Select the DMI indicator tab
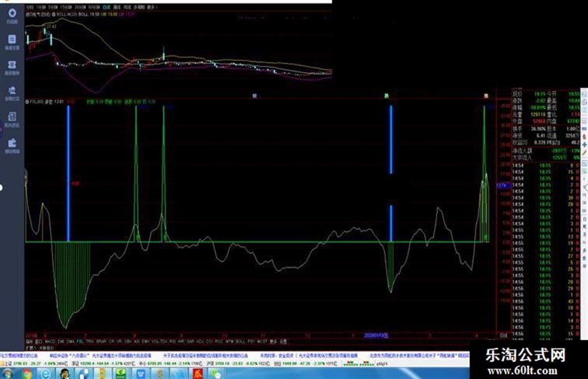This screenshot has width=588, height=379. [61, 342]
